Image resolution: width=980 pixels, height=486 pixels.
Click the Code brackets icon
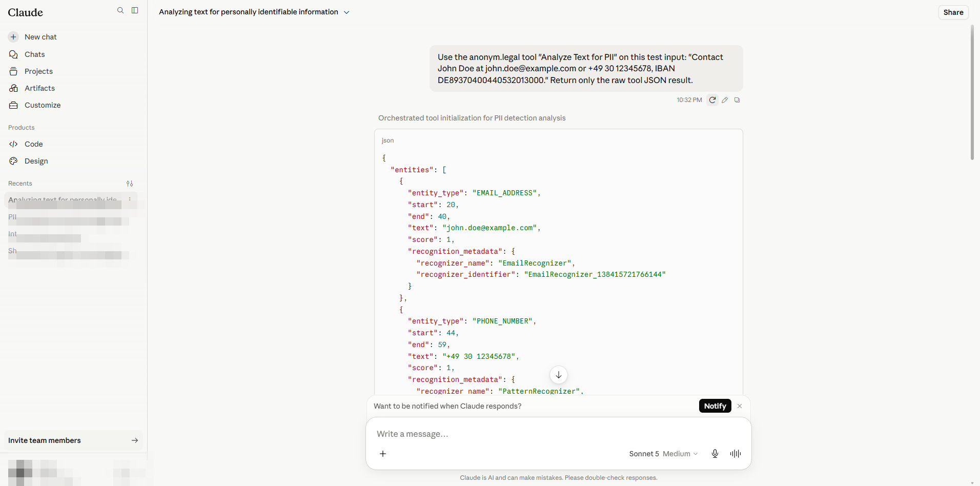13,144
